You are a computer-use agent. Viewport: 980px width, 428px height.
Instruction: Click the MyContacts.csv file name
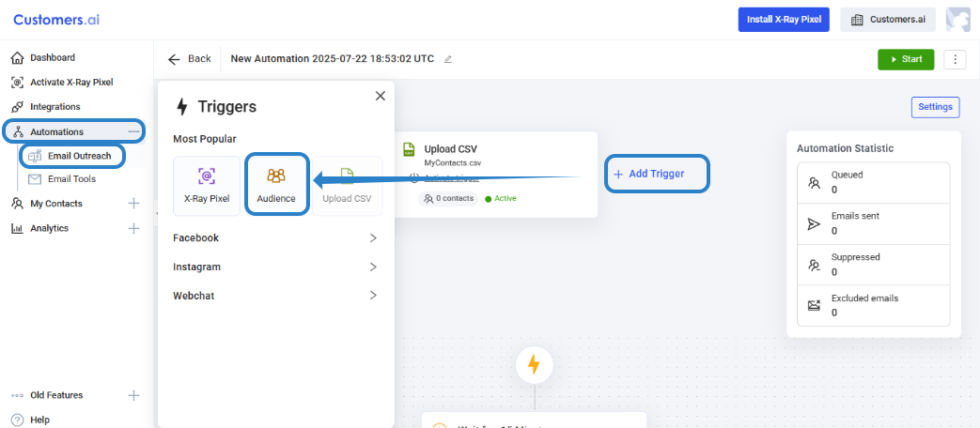point(453,162)
